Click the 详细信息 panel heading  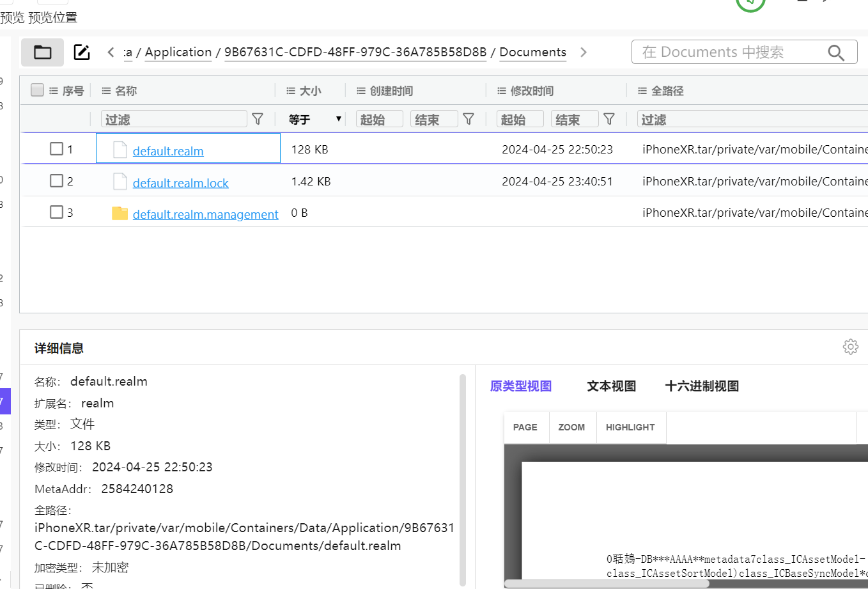59,348
